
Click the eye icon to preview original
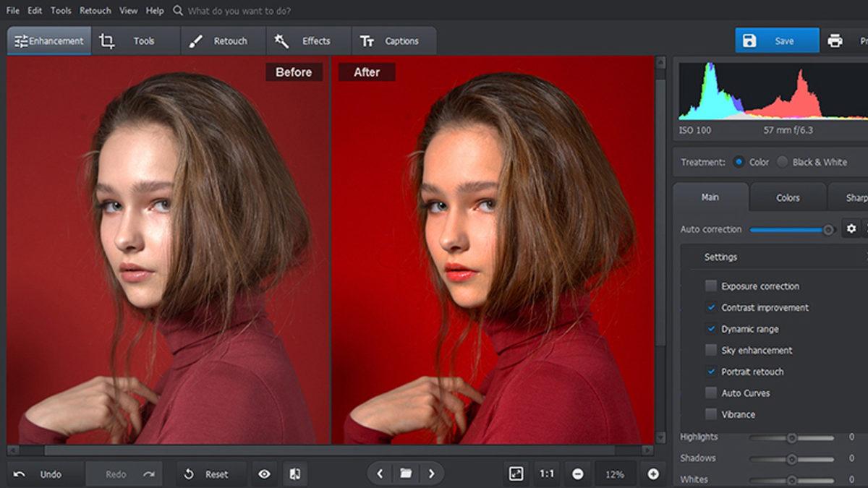pos(264,474)
